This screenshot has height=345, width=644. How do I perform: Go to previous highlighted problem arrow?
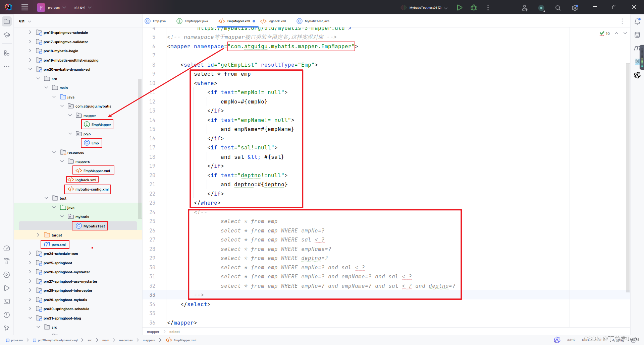[x=616, y=33]
